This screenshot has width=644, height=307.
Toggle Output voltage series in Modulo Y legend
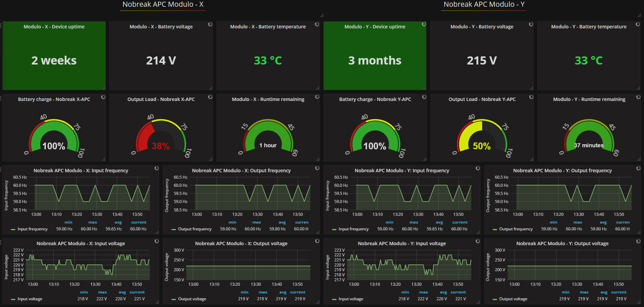click(513, 299)
